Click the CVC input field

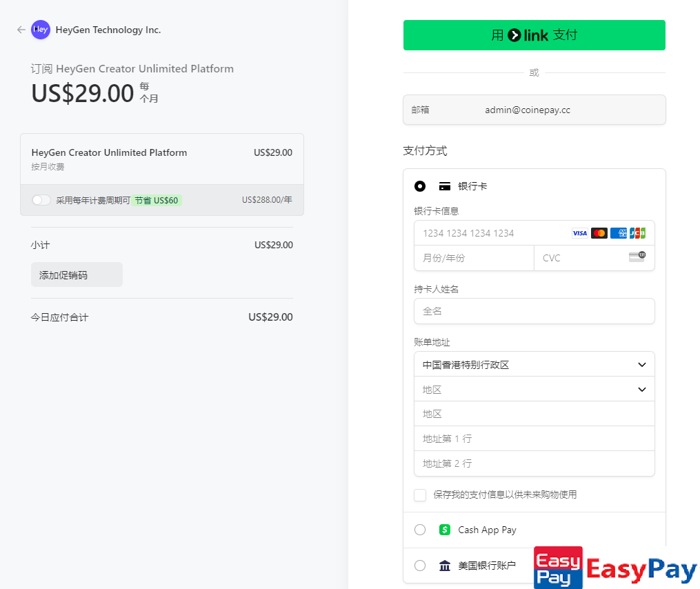pyautogui.click(x=594, y=258)
